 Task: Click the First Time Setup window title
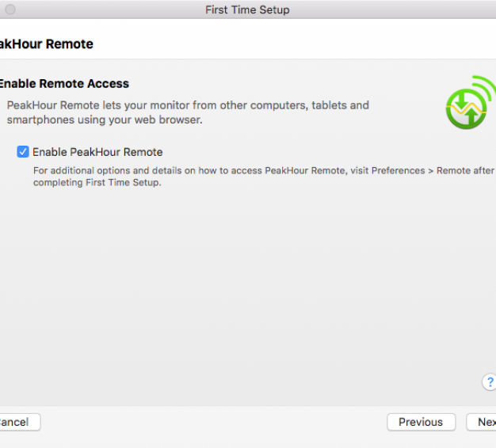click(247, 9)
